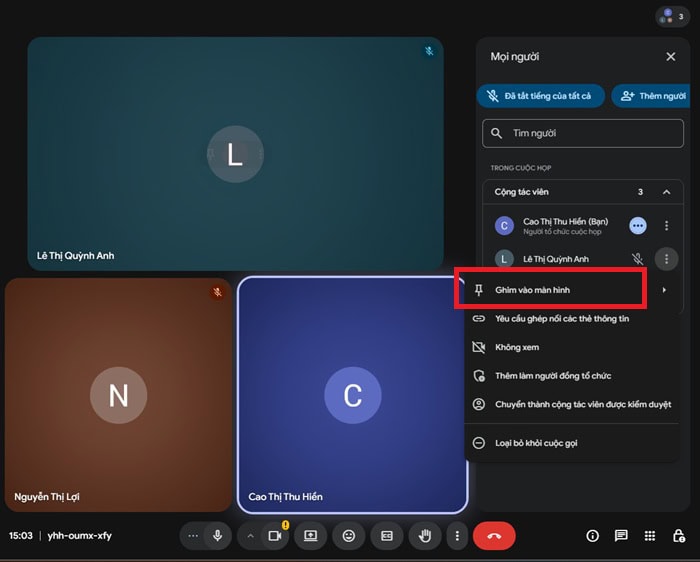The height and width of the screenshot is (562, 700).
Task: Close the Mọi người panel
Action: click(671, 57)
